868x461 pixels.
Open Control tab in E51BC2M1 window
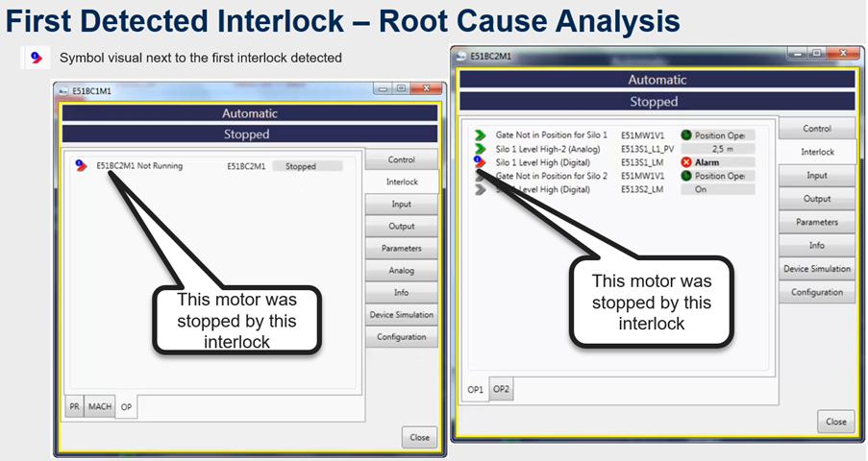pos(816,129)
